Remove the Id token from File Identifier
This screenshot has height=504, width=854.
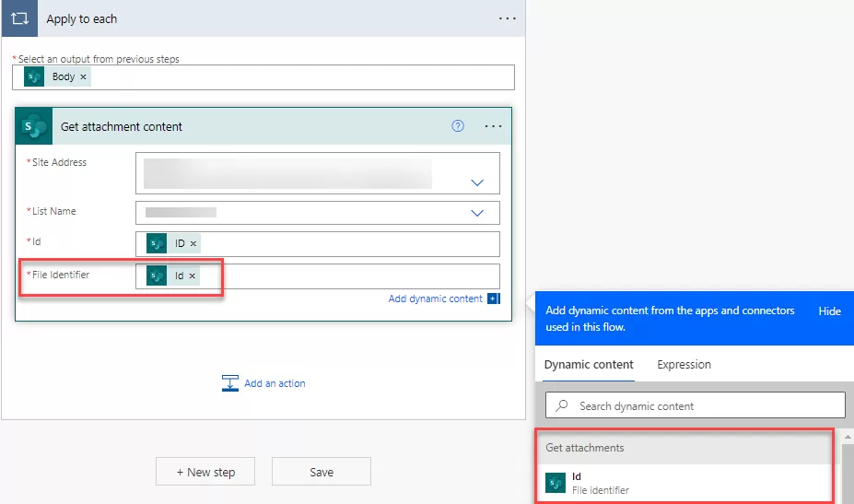tap(193, 276)
